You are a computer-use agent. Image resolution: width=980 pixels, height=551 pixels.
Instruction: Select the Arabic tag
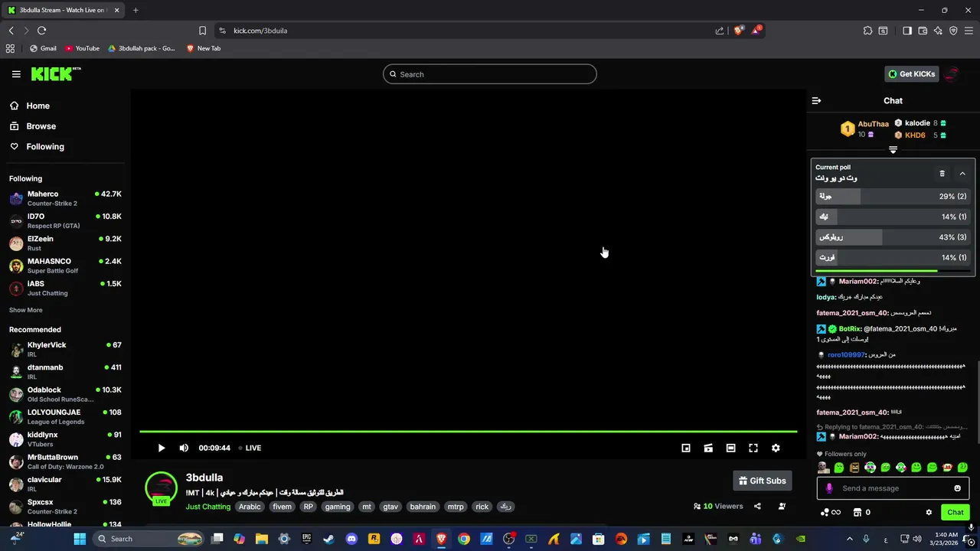pyautogui.click(x=250, y=507)
